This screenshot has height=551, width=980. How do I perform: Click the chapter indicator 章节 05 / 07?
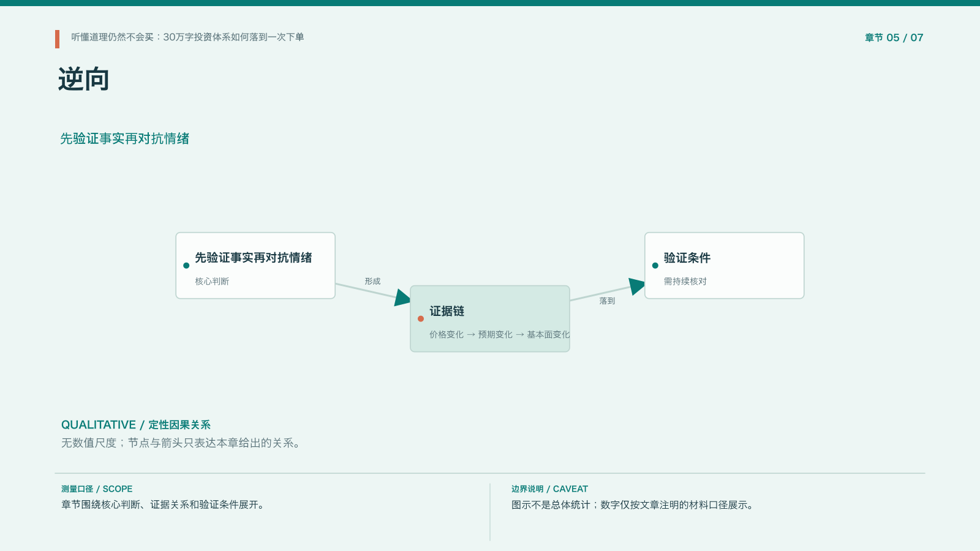point(894,38)
